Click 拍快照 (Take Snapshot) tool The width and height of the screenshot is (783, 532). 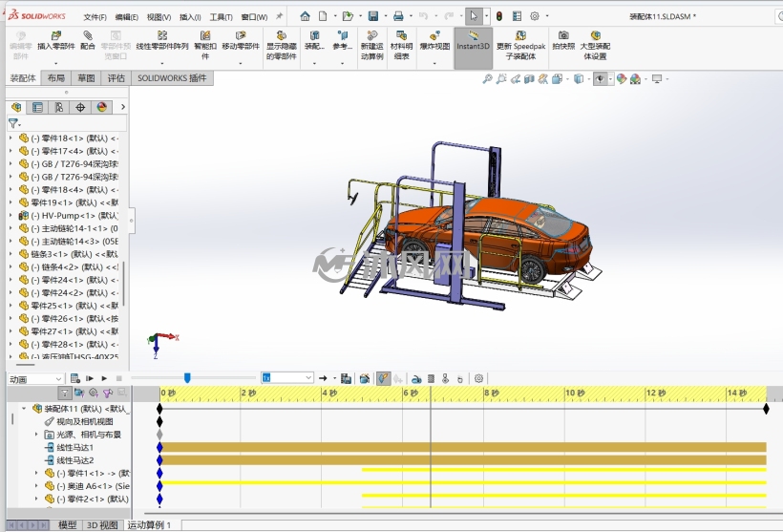[x=563, y=41]
